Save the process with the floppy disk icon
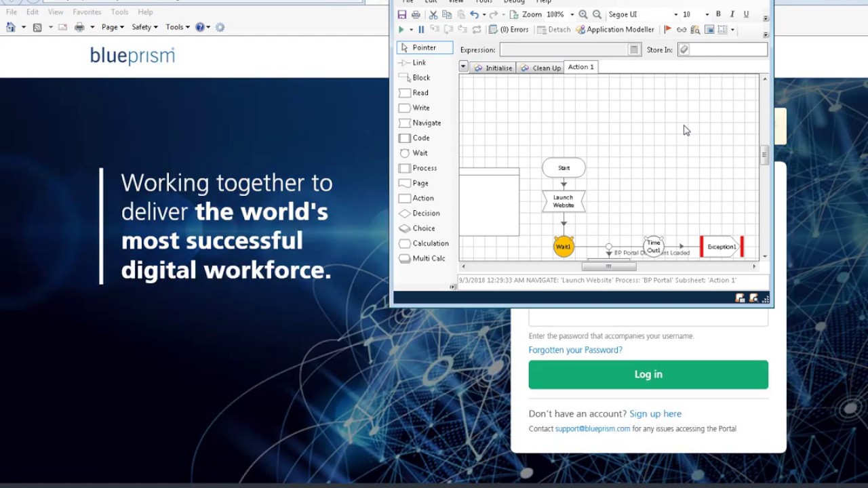 pos(402,14)
